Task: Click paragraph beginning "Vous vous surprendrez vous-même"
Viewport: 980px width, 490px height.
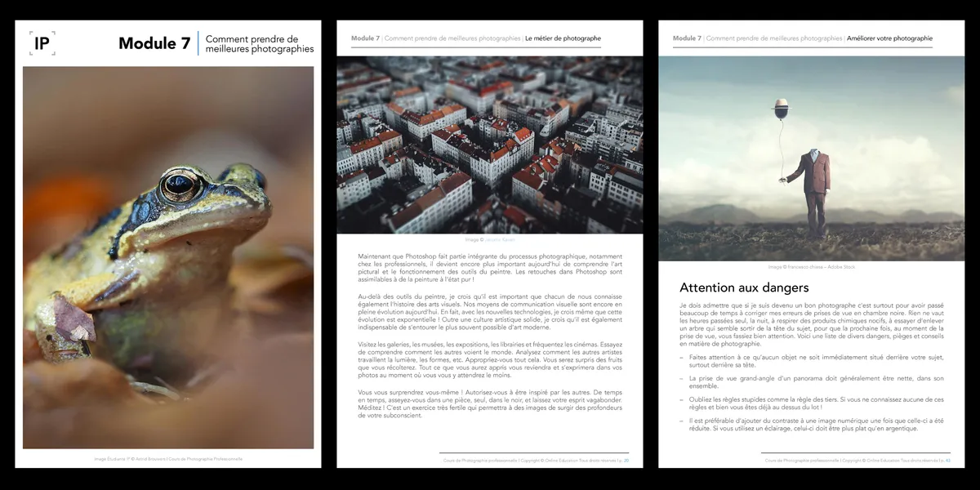Action: coord(490,404)
